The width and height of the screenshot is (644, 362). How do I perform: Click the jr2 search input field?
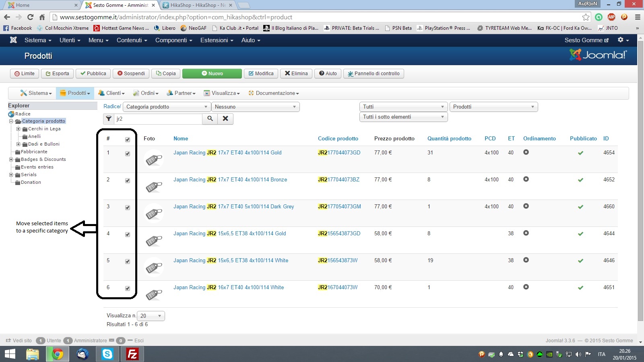click(x=158, y=119)
